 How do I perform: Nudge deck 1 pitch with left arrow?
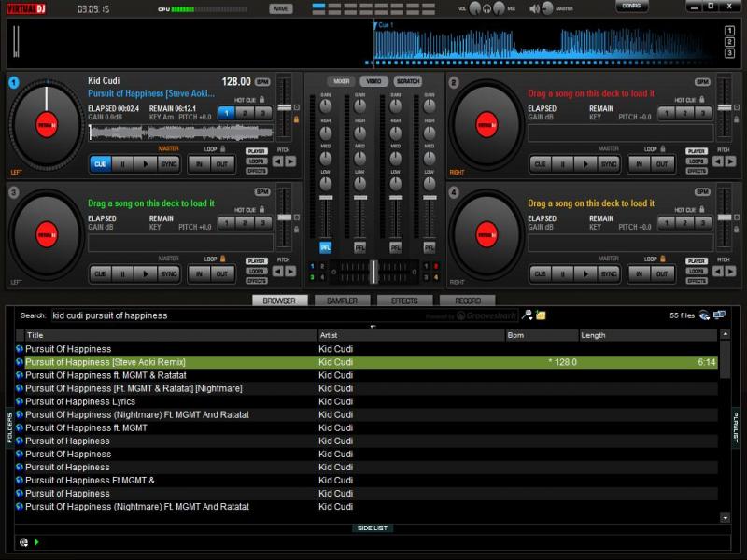(277, 161)
